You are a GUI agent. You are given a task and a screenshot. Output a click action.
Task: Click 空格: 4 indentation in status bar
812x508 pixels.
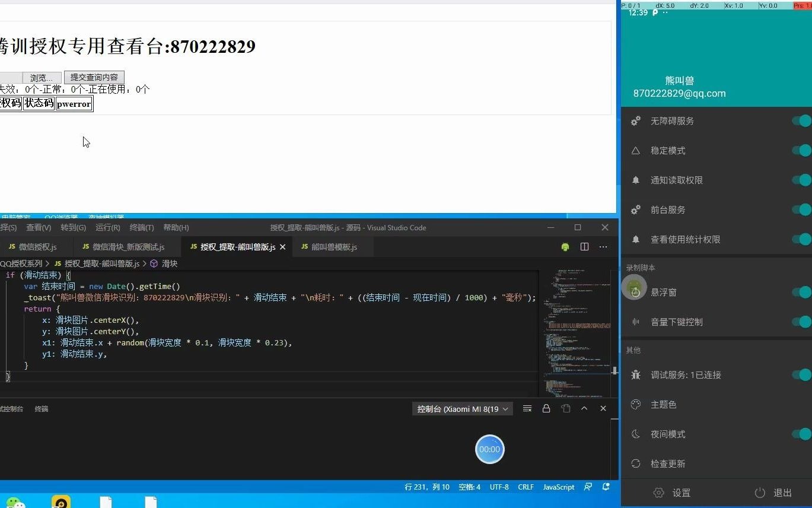click(x=469, y=487)
